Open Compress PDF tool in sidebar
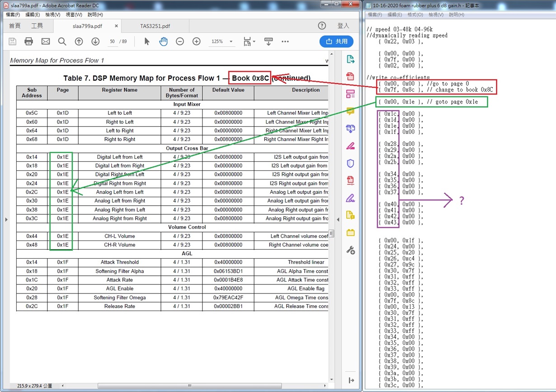The width and height of the screenshot is (556, 392). [350, 181]
